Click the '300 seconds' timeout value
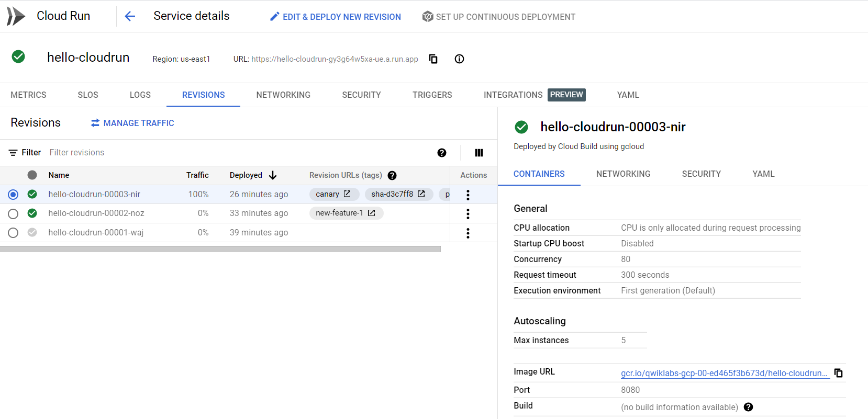Screen dimensions: 868x419 click(645, 275)
